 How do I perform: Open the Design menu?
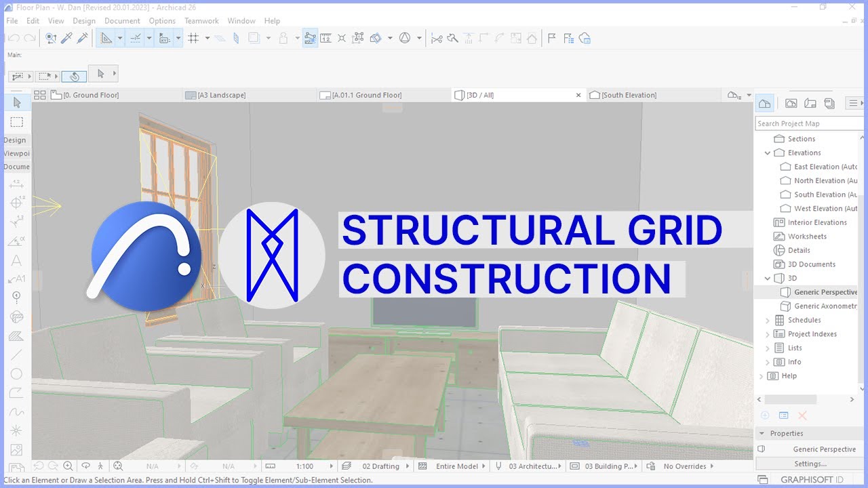pos(84,21)
